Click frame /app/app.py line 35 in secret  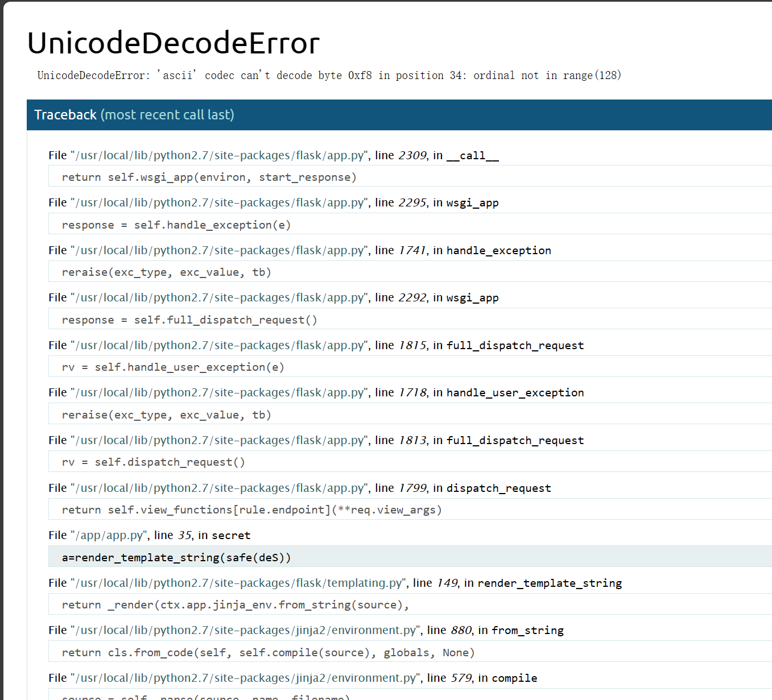[150, 536]
